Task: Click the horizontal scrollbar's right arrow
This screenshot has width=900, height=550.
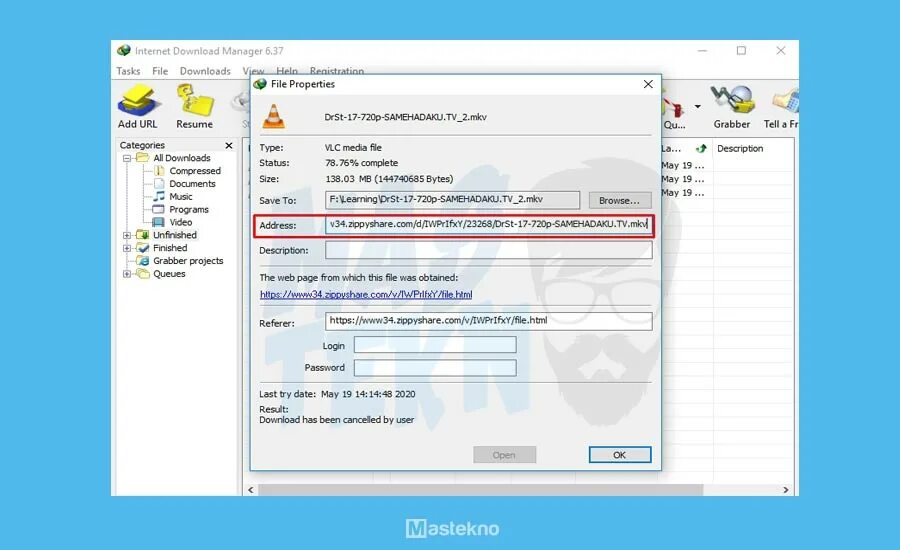Action: pyautogui.click(x=786, y=490)
